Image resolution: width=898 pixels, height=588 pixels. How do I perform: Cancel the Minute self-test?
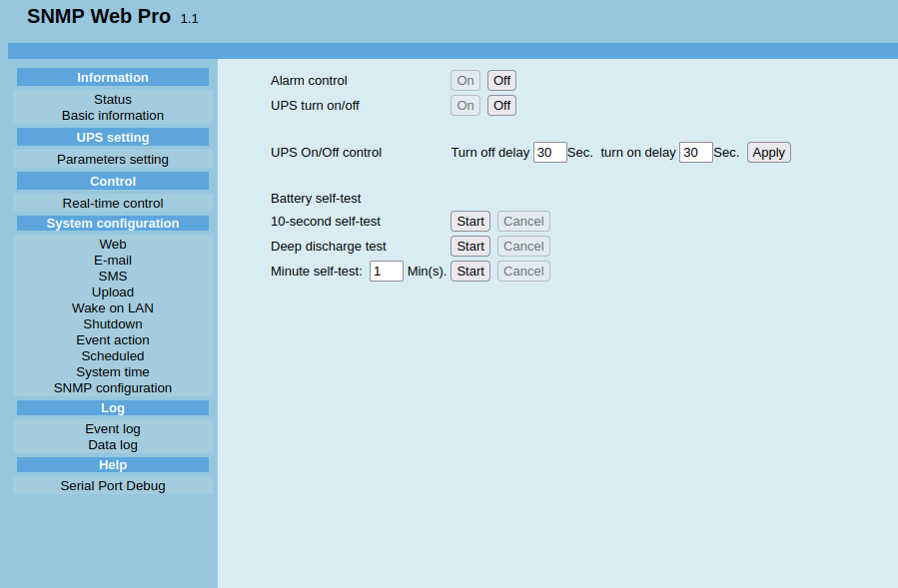point(523,272)
